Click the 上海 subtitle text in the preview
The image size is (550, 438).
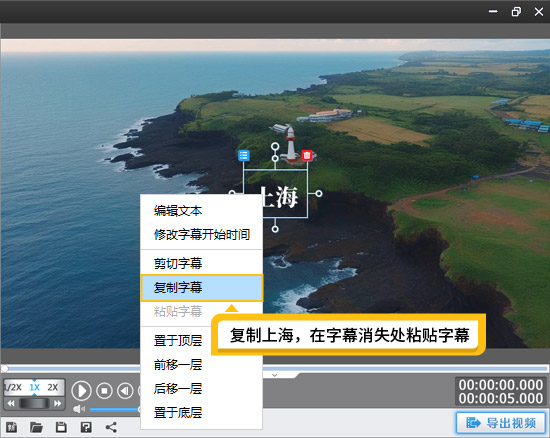click(280, 197)
